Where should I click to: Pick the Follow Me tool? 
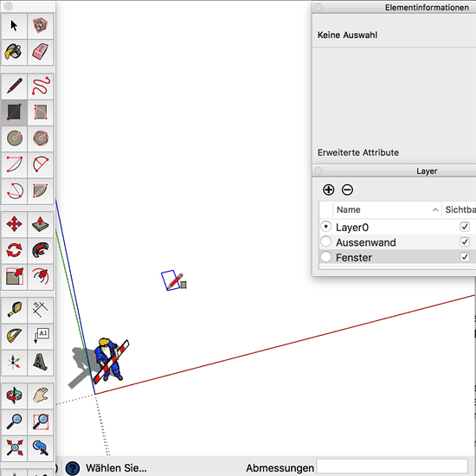click(x=41, y=251)
